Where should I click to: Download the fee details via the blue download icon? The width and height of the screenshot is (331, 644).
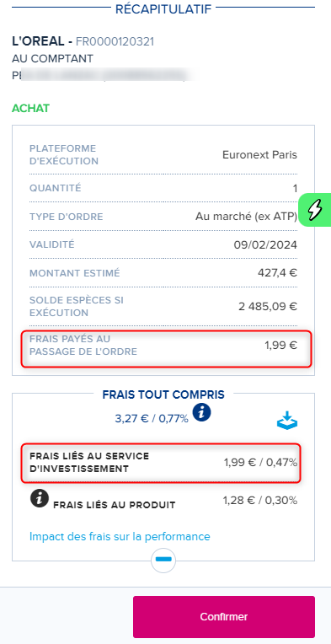[x=287, y=421]
